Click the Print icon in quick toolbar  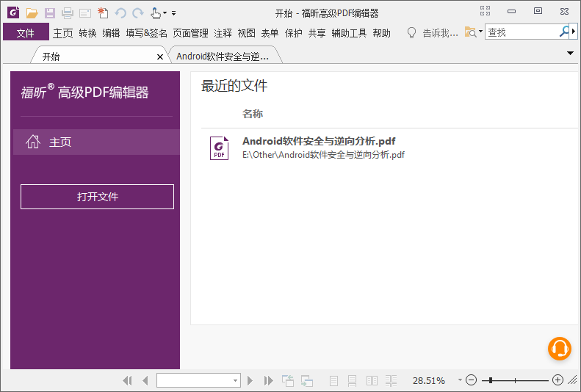coord(68,13)
